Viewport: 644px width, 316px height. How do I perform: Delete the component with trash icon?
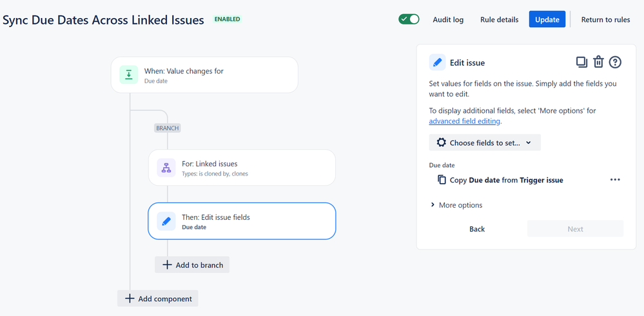[x=598, y=62]
